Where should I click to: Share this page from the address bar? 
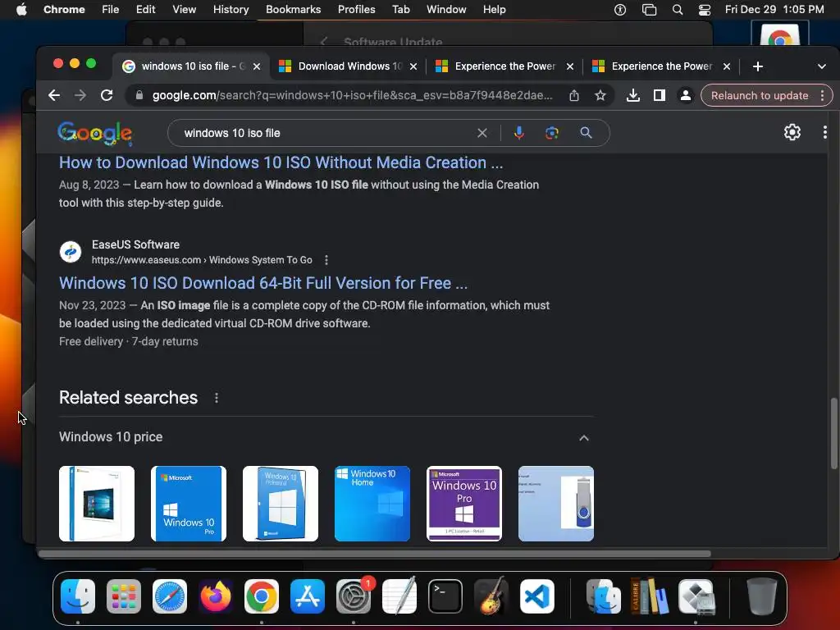(x=573, y=95)
